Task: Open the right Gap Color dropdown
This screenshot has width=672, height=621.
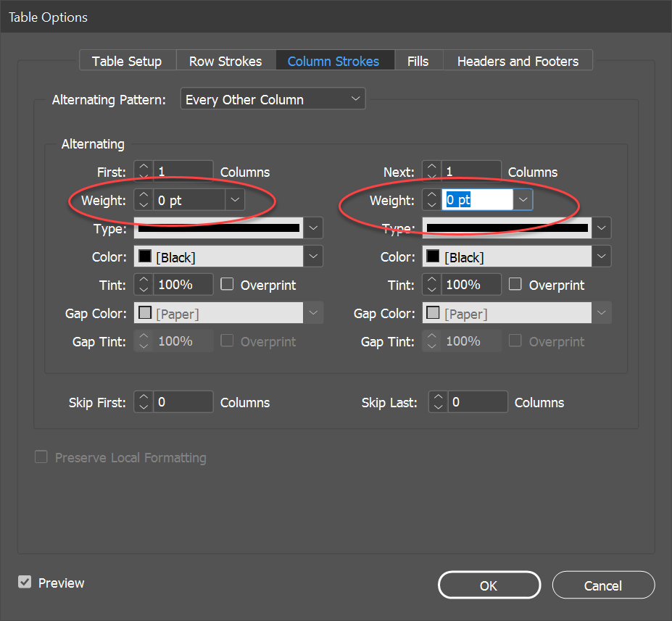Action: tap(601, 312)
